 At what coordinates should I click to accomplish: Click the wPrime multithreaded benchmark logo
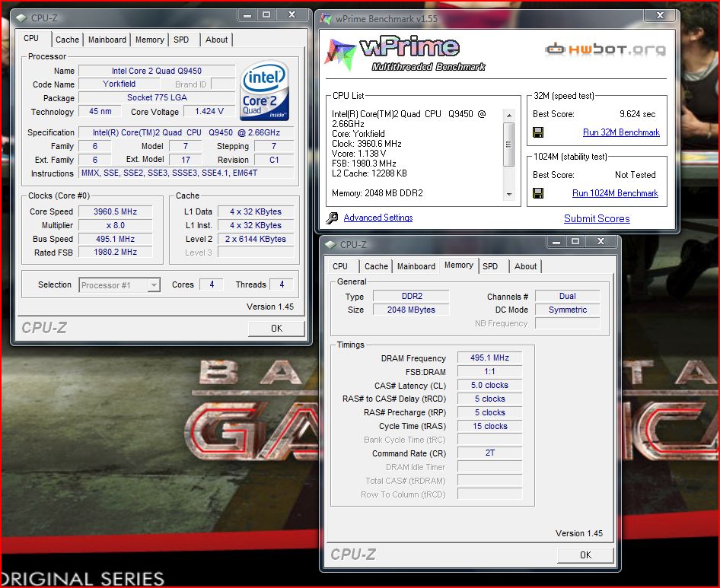pyautogui.click(x=405, y=54)
